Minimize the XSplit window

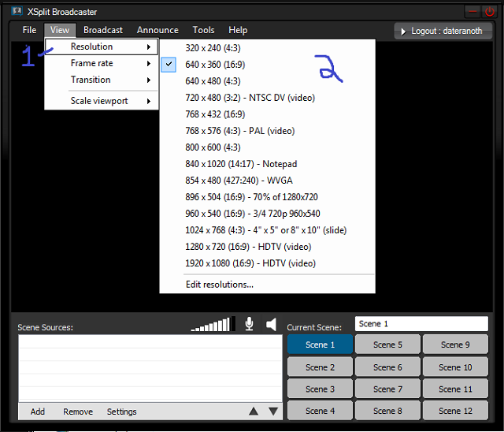(472, 12)
